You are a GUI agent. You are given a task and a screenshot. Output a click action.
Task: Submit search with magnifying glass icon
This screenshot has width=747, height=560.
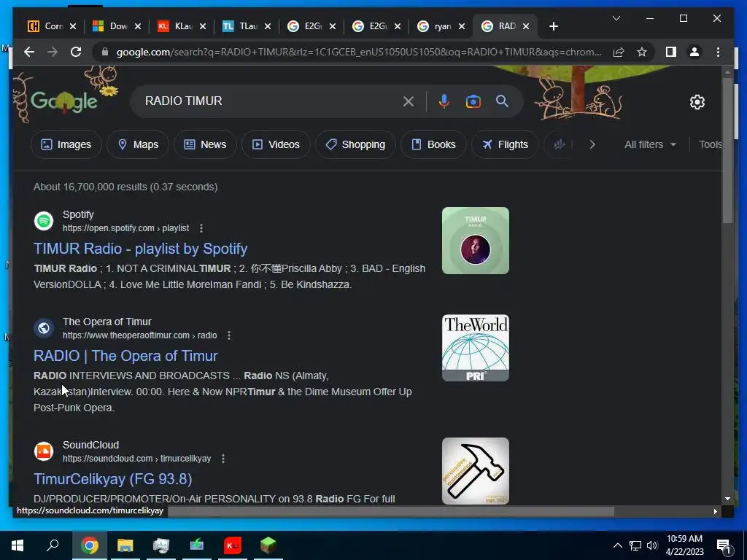(502, 101)
